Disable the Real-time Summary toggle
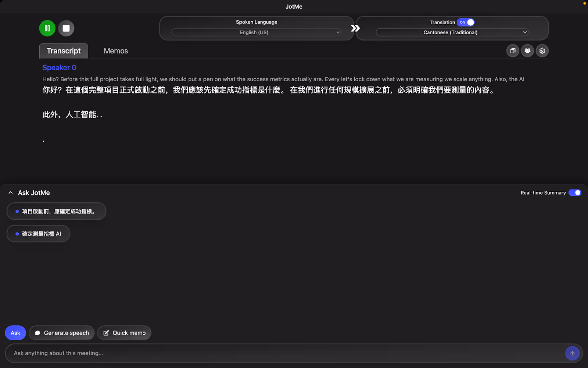Screen dimensions: 588x368 (x=575, y=193)
